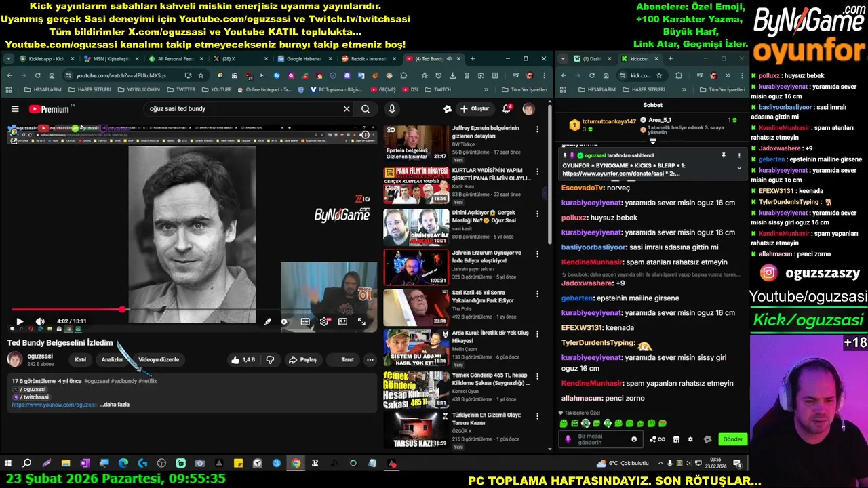This screenshot has height=488, width=868.
Task: Expand the description with daha fazla
Action: point(115,405)
